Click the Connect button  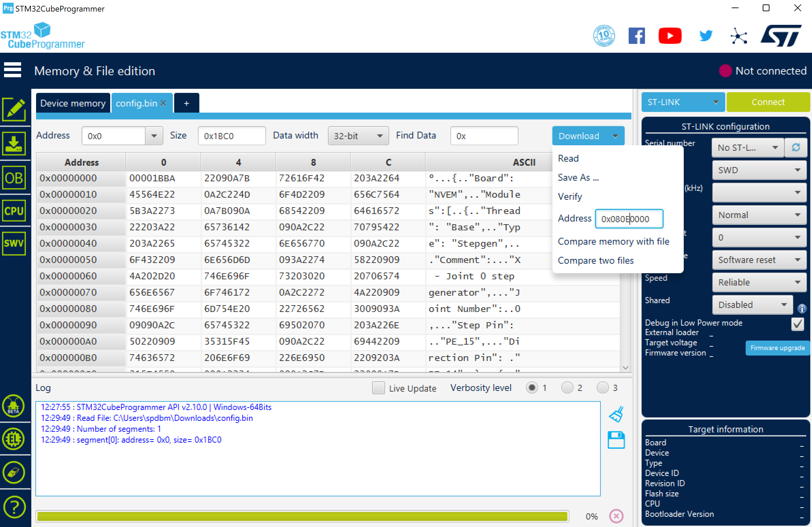pos(768,102)
